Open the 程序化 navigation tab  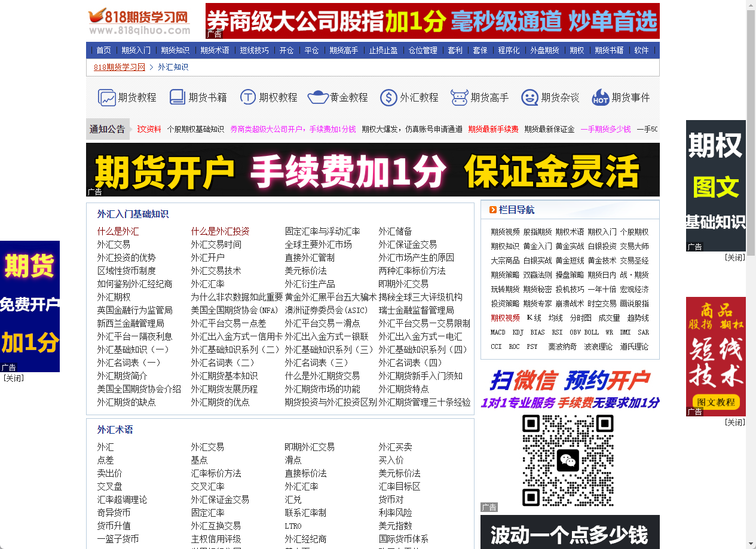coord(508,50)
